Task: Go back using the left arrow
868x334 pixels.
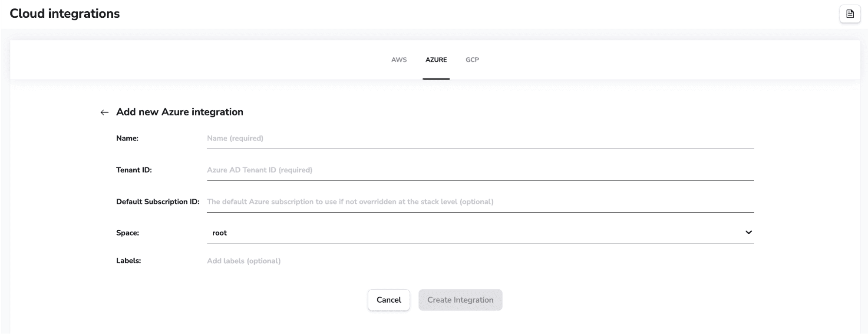Action: (x=104, y=112)
